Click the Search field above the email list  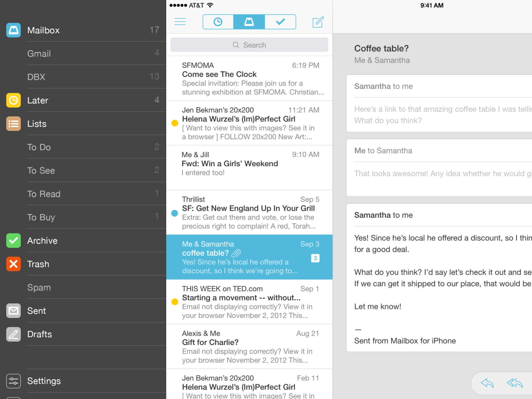(249, 45)
